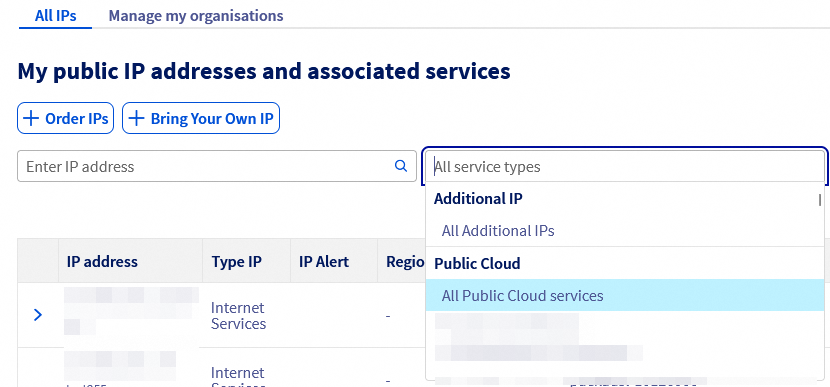830x387 pixels.
Task: Click the IP Alert column header
Action: point(333,262)
